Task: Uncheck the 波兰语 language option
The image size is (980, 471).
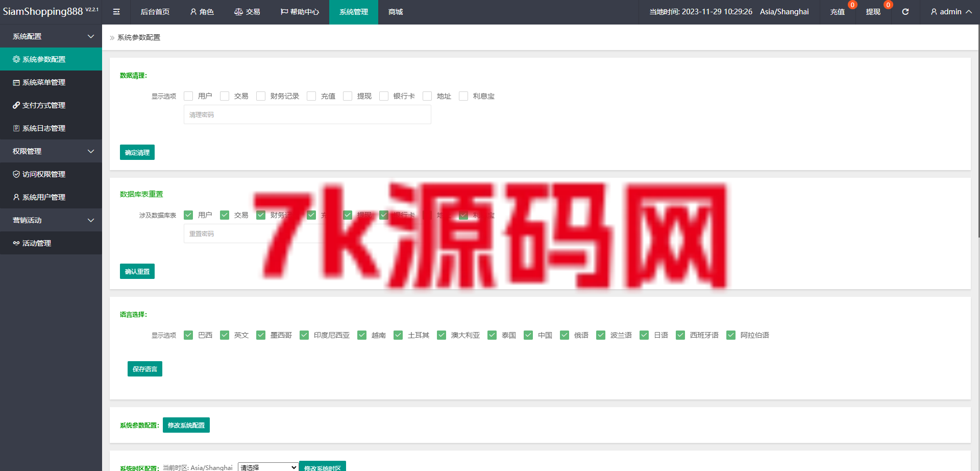Action: tap(601, 335)
